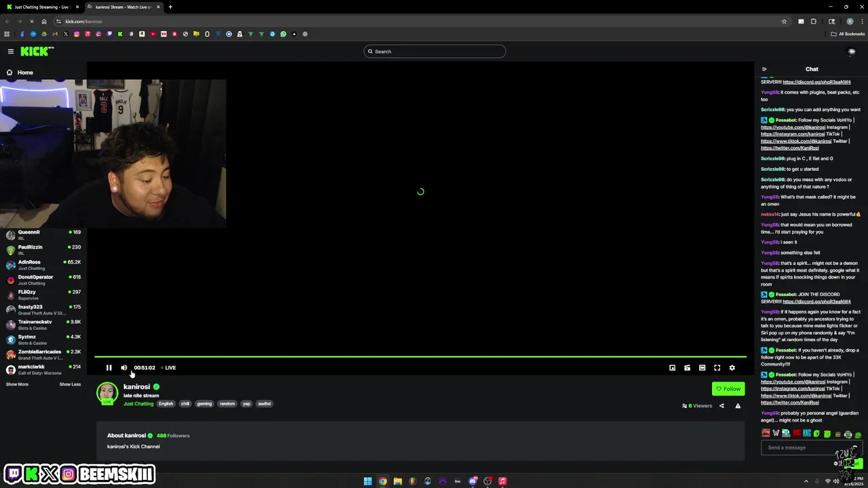
Task: Open clip creation icon in player
Action: click(687, 368)
